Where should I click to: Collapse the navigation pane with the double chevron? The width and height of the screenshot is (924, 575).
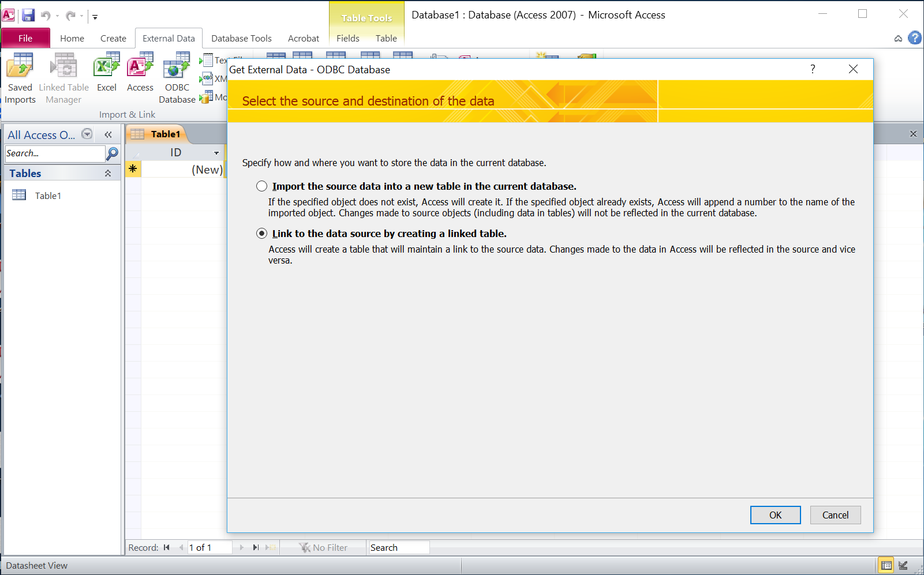tap(108, 134)
